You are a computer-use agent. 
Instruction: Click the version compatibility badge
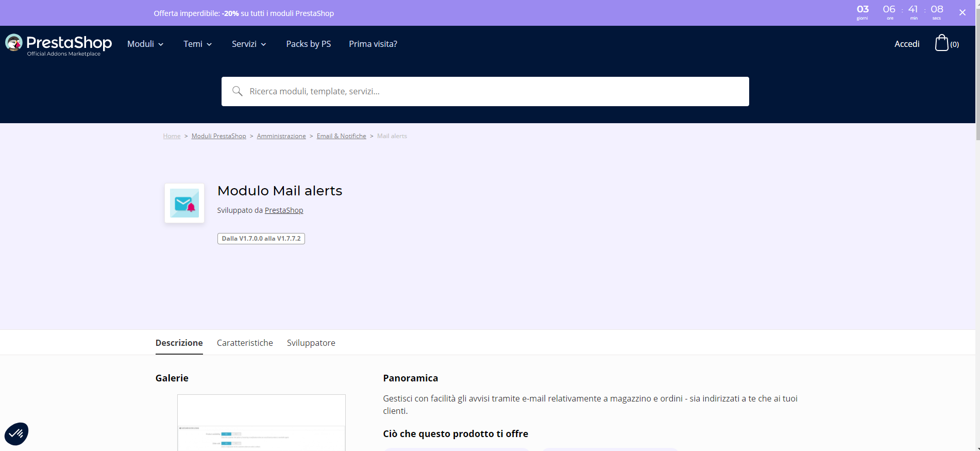tap(261, 239)
